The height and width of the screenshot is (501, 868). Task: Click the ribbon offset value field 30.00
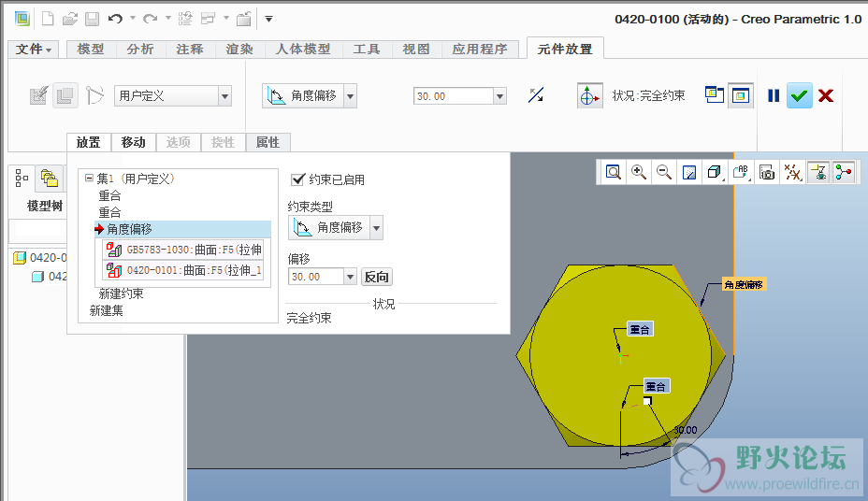pyautogui.click(x=454, y=96)
